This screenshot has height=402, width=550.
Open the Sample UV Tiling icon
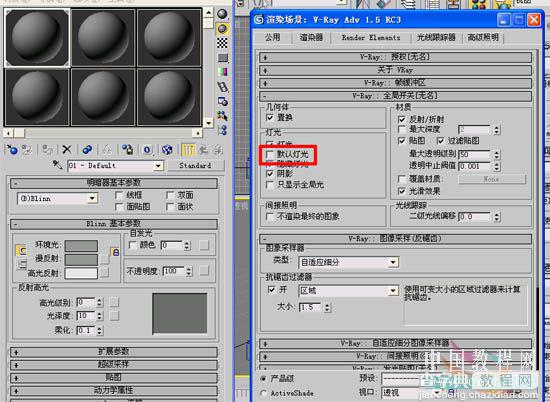click(x=222, y=58)
